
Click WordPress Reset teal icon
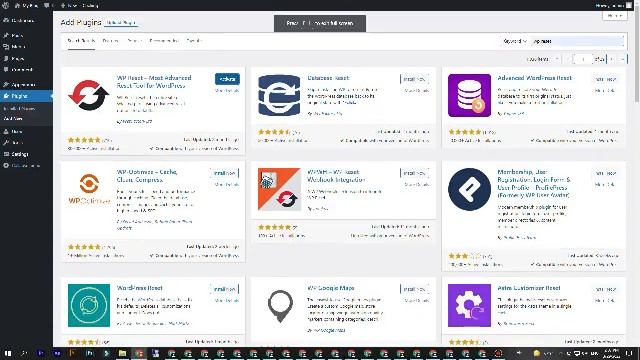(x=89, y=305)
